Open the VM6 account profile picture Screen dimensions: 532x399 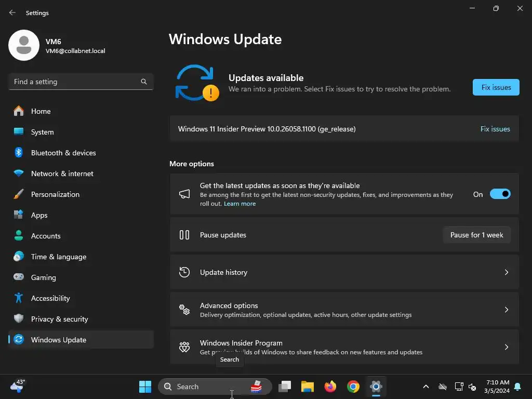24,45
